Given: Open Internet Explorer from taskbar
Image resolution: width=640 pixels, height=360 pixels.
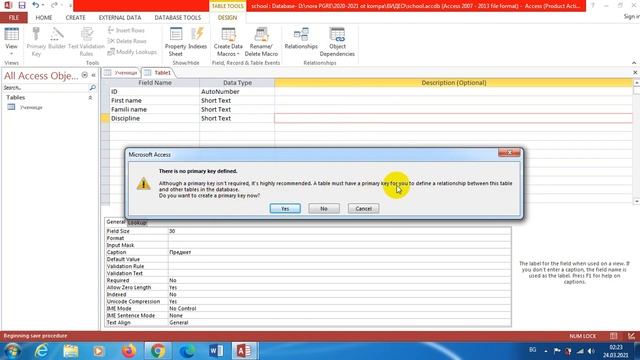Looking at the screenshot, I should 41,351.
